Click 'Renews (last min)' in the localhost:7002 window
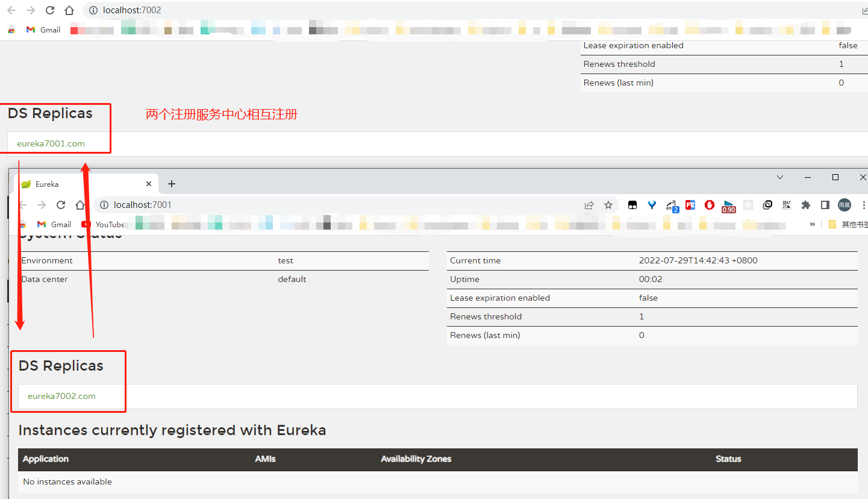 click(x=619, y=83)
